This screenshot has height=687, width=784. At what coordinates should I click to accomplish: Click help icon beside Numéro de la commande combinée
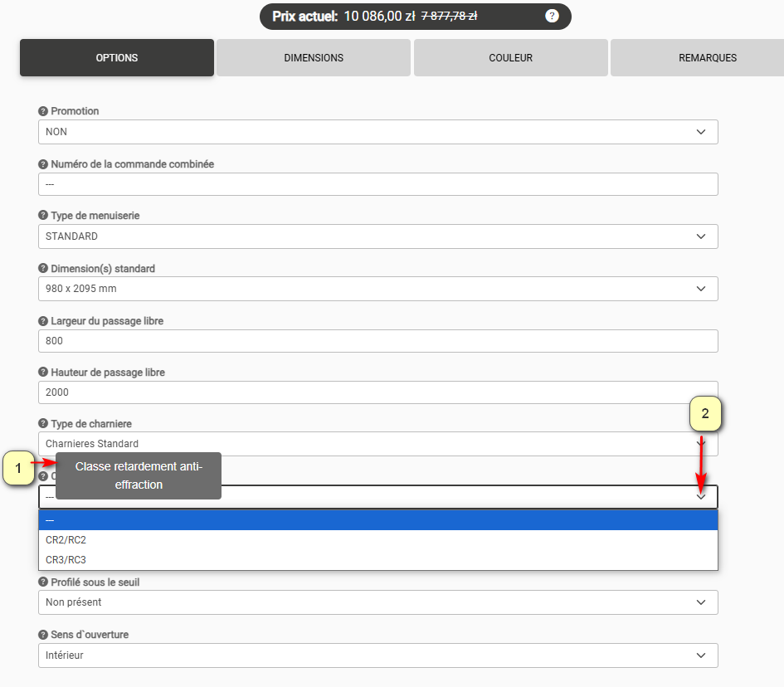click(43, 164)
